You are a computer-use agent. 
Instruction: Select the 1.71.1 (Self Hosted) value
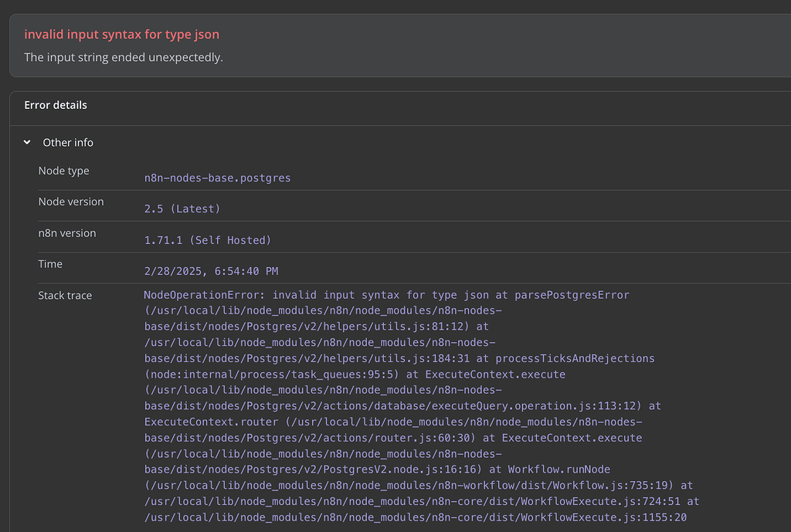tap(208, 240)
